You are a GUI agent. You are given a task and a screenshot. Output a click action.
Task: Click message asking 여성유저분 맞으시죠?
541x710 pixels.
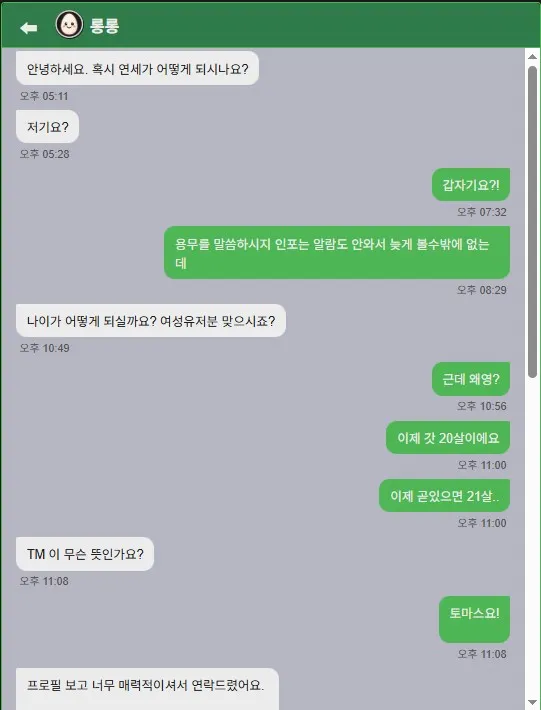[151, 321]
